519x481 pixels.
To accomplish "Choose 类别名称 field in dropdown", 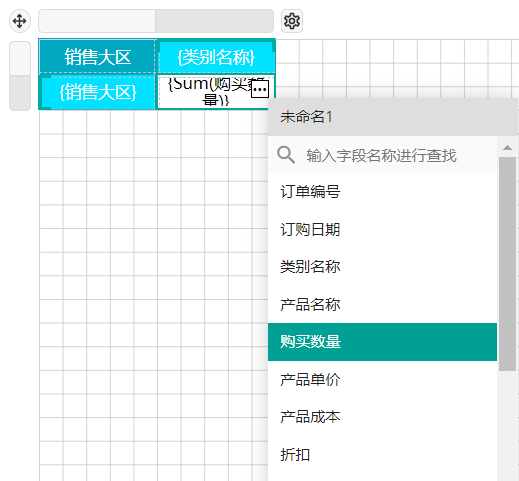I will coord(382,267).
